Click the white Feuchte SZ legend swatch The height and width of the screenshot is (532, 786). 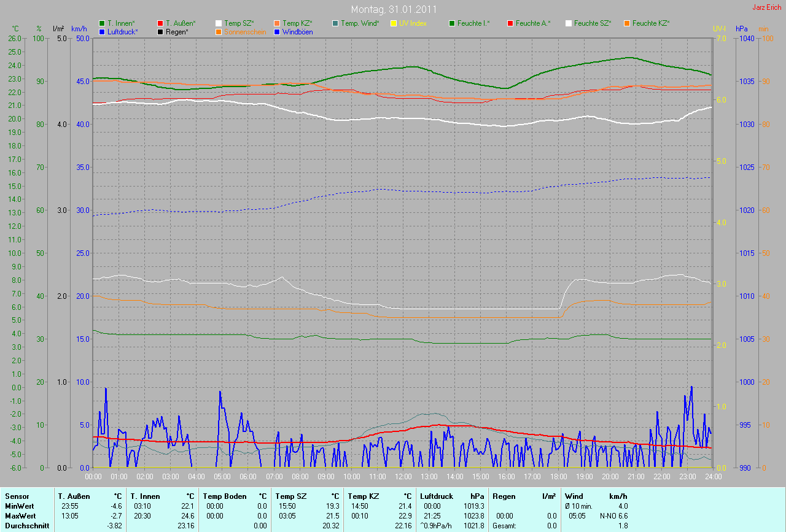tap(569, 23)
